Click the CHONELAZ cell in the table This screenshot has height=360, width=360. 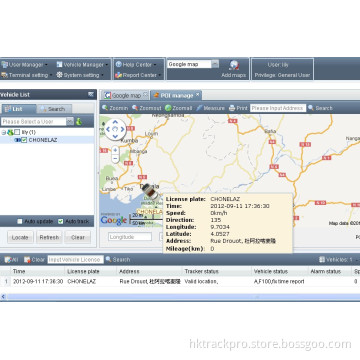pyautogui.click(x=82, y=281)
